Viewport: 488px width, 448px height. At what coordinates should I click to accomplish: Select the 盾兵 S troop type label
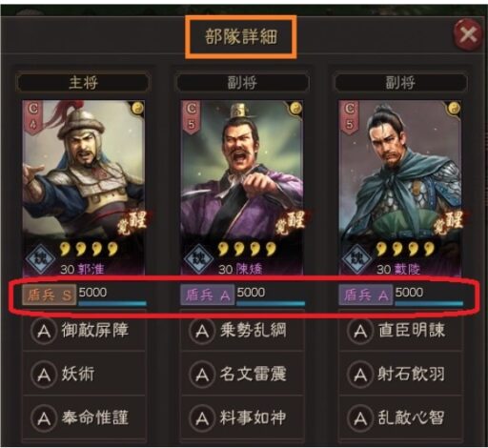(50, 295)
